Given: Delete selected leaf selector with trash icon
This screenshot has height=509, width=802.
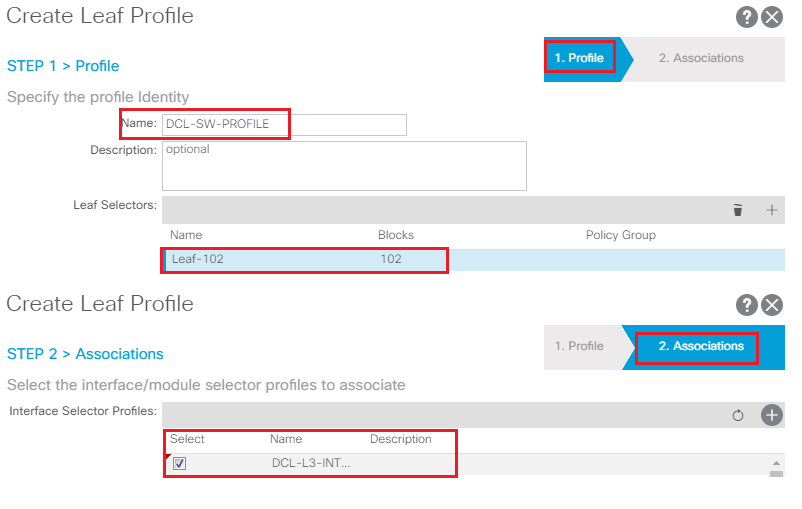Looking at the screenshot, I should click(738, 210).
